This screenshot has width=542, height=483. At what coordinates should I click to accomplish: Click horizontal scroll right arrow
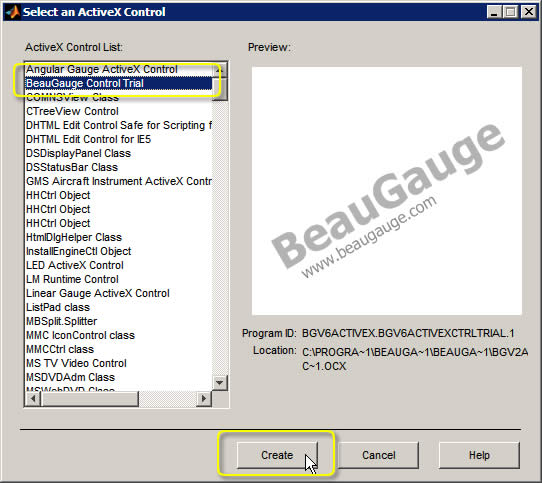[x=204, y=399]
